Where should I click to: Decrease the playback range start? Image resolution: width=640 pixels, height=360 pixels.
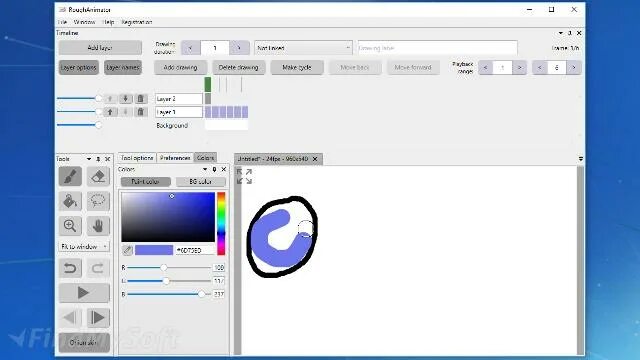point(485,68)
